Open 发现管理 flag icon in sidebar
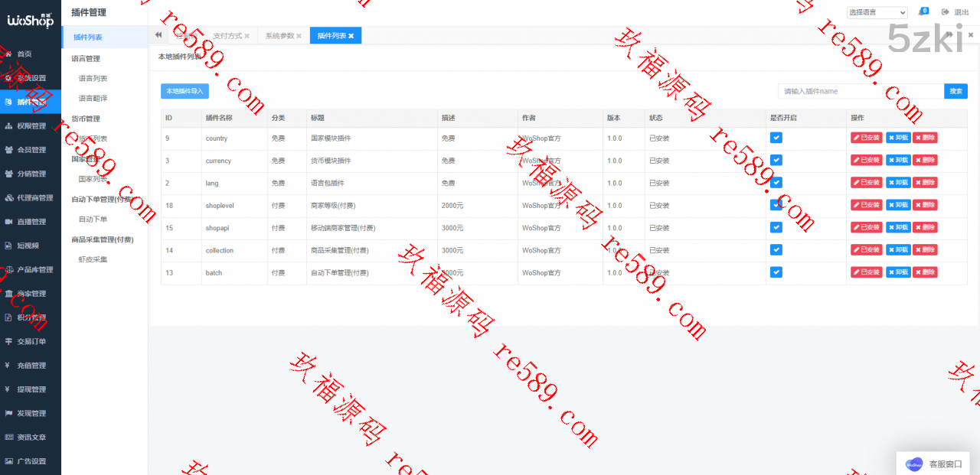The height and width of the screenshot is (475, 980). click(x=8, y=413)
